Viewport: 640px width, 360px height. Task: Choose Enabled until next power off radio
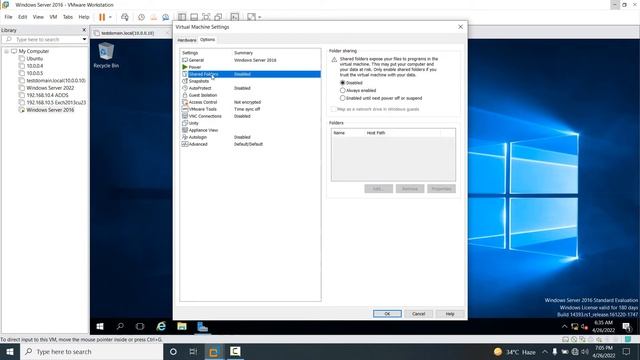(x=343, y=98)
